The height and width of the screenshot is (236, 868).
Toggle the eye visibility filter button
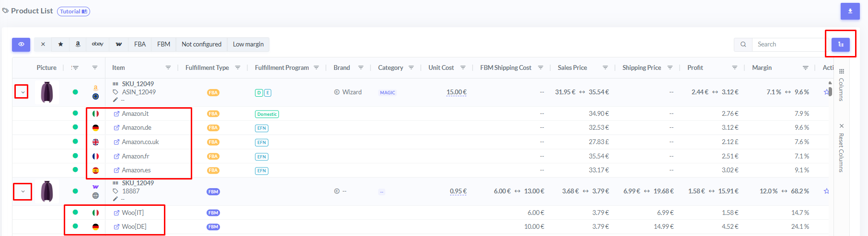click(x=21, y=44)
